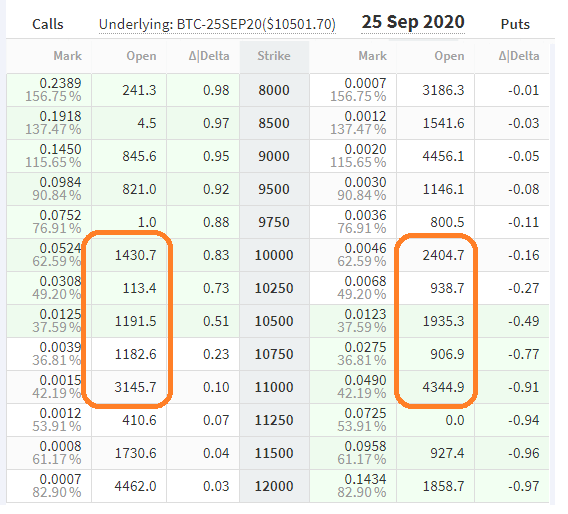Click the puts Open column header
Screen dimensions: 568x514
[450, 56]
